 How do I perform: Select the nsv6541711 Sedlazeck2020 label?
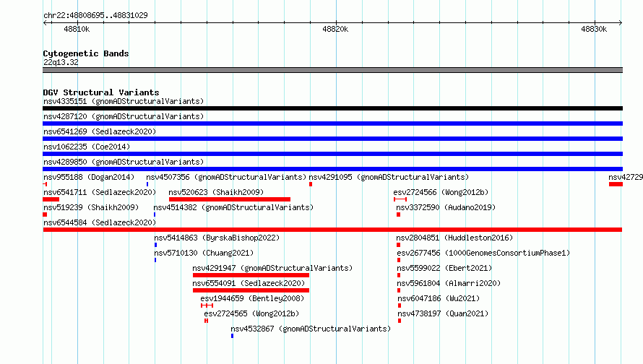coord(100,192)
